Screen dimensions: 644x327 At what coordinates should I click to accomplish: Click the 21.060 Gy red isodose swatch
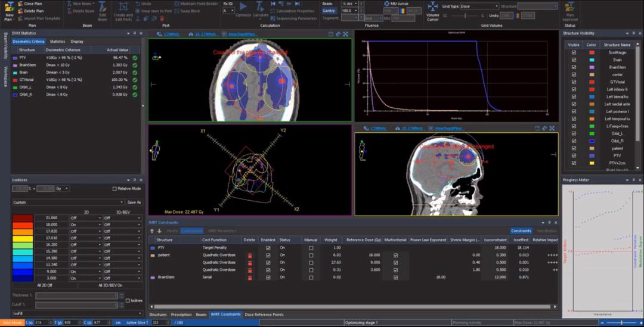(x=23, y=218)
